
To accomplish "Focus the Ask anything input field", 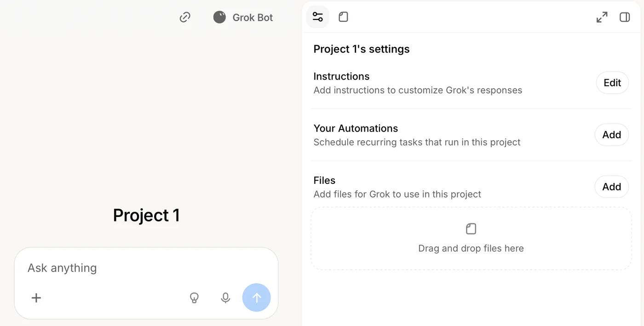I will [146, 268].
